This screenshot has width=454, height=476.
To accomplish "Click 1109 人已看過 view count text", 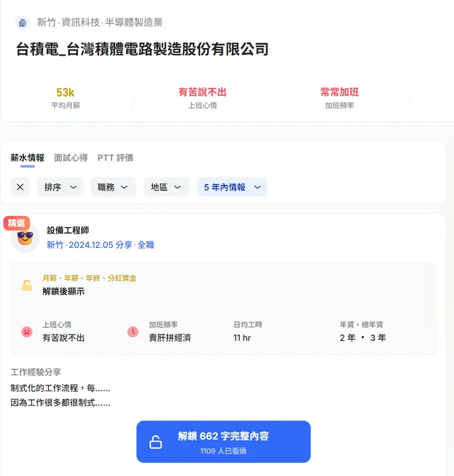I will [x=223, y=451].
